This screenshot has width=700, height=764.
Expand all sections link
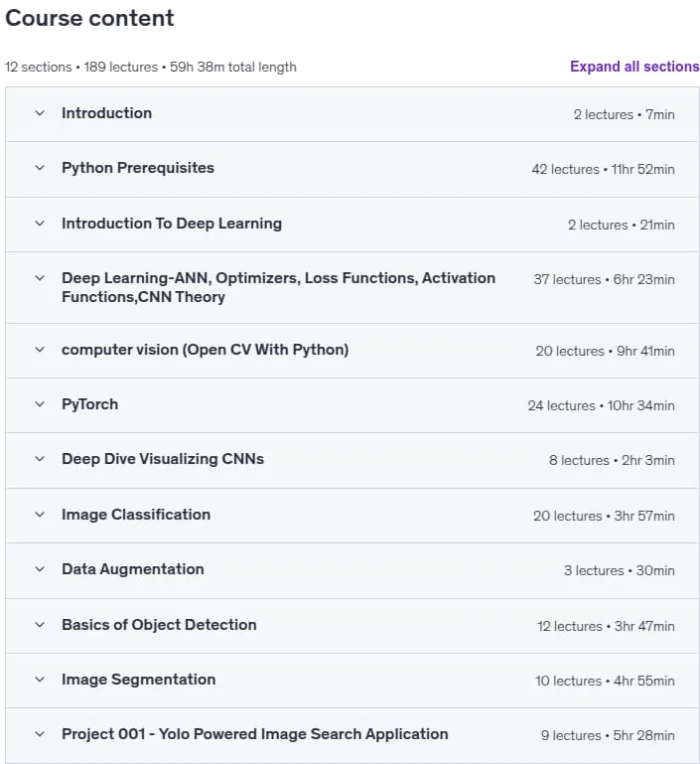634,67
